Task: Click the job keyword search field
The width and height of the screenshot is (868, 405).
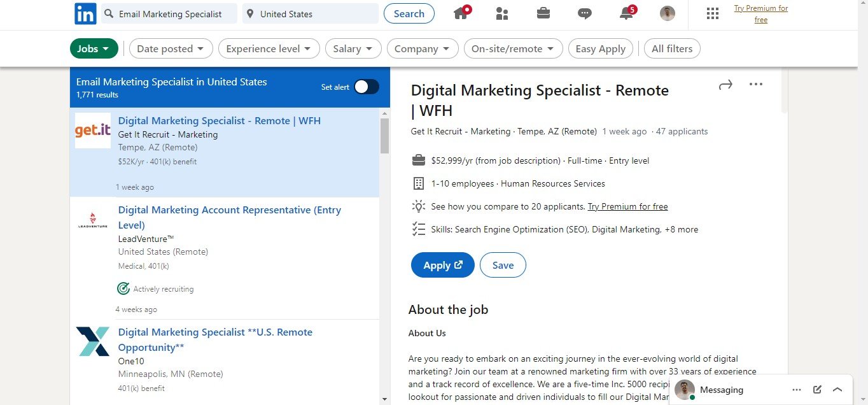Action: tap(169, 13)
